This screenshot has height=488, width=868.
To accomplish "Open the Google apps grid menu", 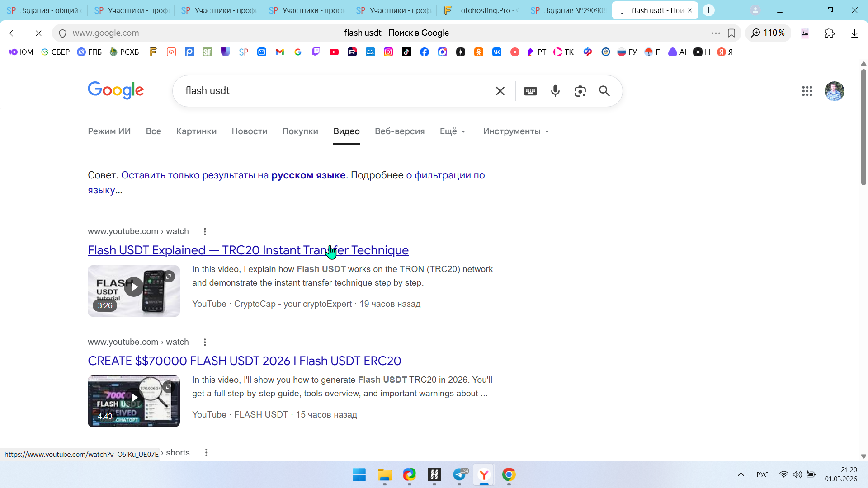I will coord(807,91).
